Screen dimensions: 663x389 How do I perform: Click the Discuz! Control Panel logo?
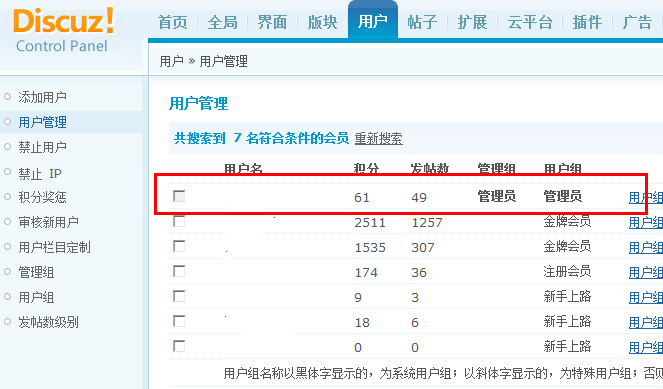(63, 30)
